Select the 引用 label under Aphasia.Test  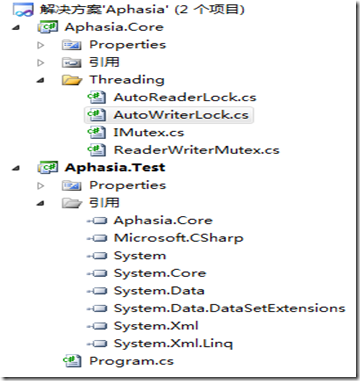(x=104, y=203)
